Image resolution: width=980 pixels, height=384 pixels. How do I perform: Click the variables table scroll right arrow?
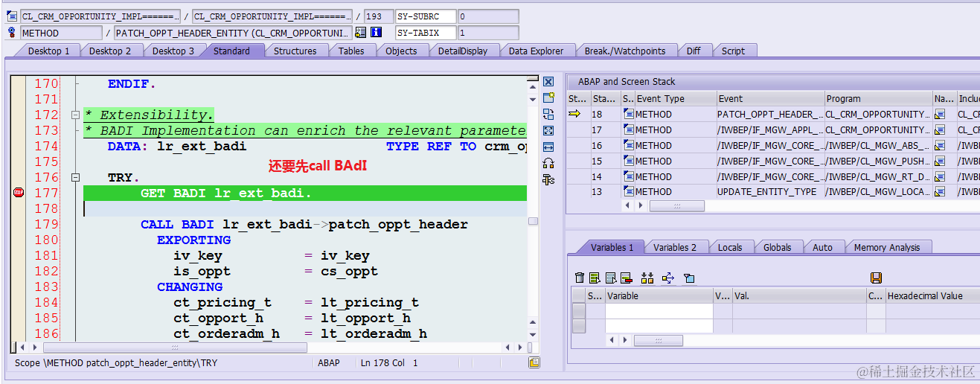[626, 340]
